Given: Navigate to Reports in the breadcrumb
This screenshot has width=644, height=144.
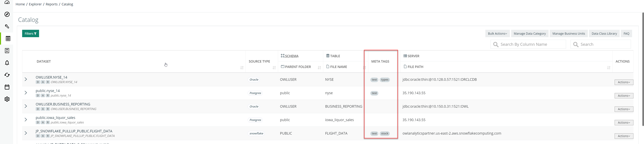Looking at the screenshot, I should coord(51,4).
